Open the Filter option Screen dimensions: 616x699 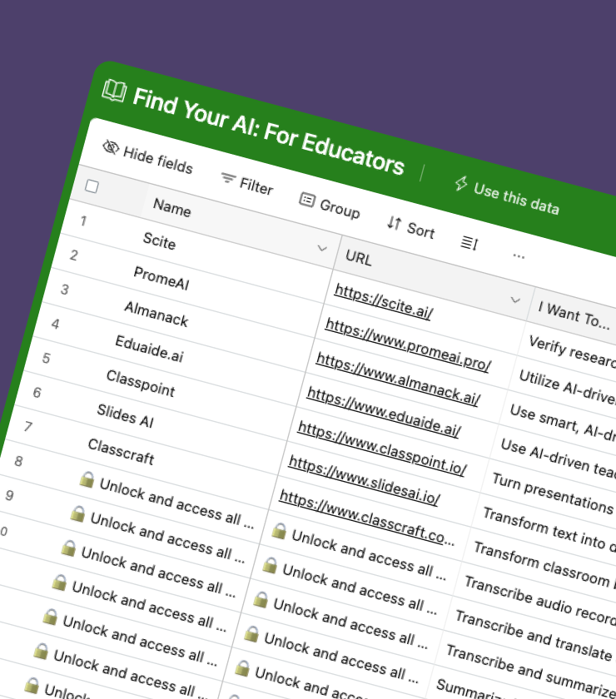pos(247,183)
